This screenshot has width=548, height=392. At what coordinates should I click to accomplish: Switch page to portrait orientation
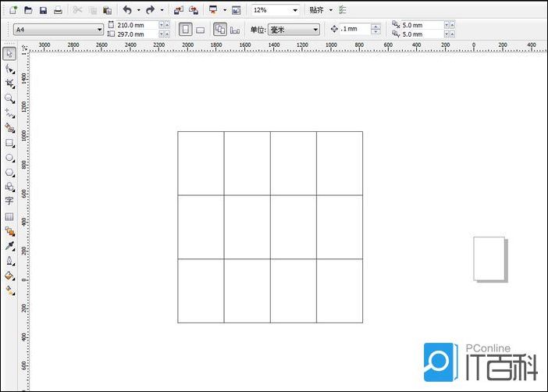(186, 29)
